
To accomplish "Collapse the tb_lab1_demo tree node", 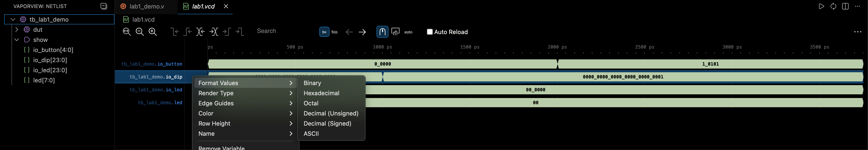I will pyautogui.click(x=13, y=20).
